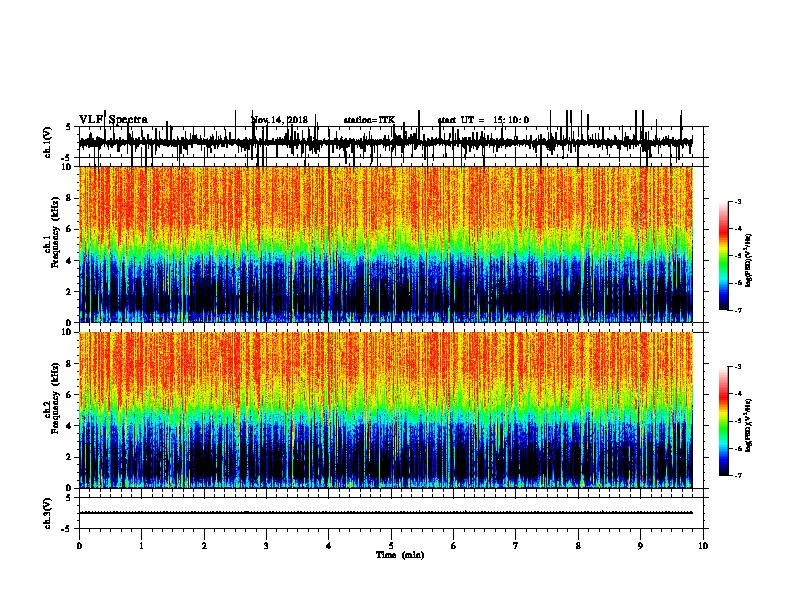
Task: Click the "-7" tick on ch.1 colorbar
Action: (737, 310)
